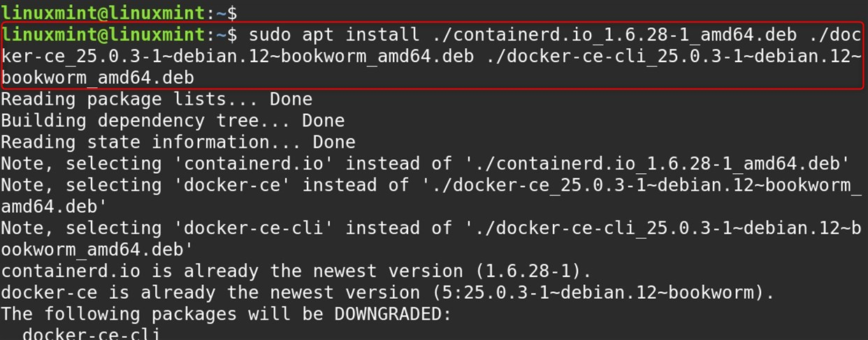
Task: Click 'apt' in the highlighted command
Action: [x=319, y=35]
